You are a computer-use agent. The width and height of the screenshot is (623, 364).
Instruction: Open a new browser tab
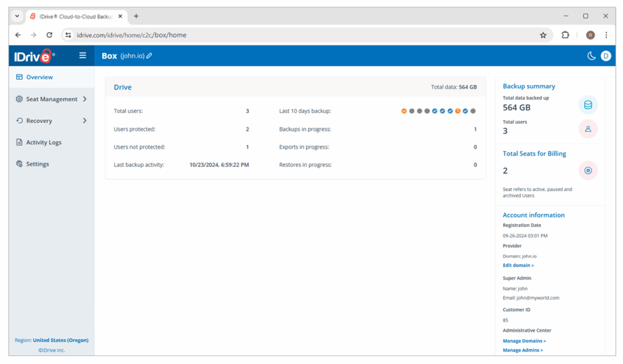click(x=136, y=16)
